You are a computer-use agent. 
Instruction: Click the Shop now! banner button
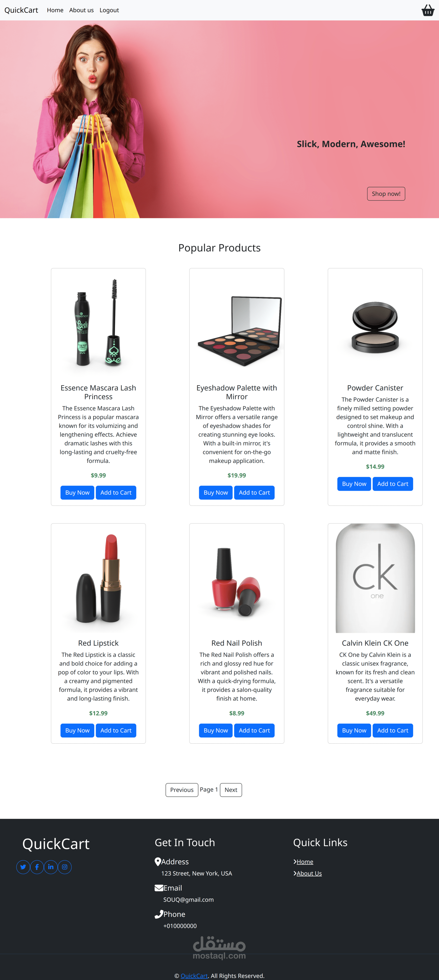(x=386, y=194)
